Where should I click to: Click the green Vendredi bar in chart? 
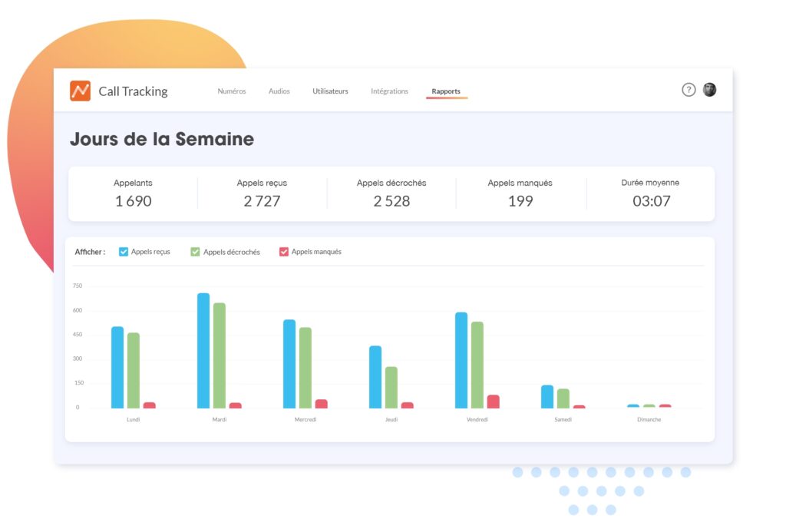pos(477,365)
